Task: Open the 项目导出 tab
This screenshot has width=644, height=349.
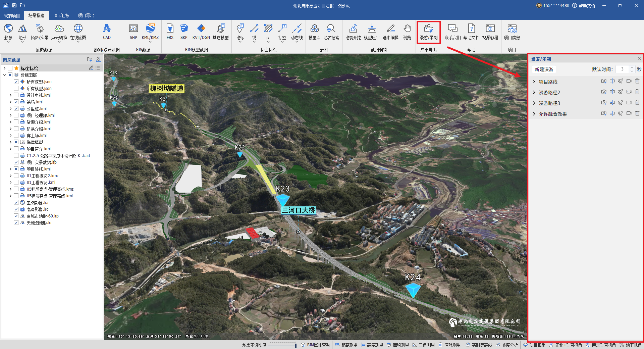Action: tap(86, 15)
